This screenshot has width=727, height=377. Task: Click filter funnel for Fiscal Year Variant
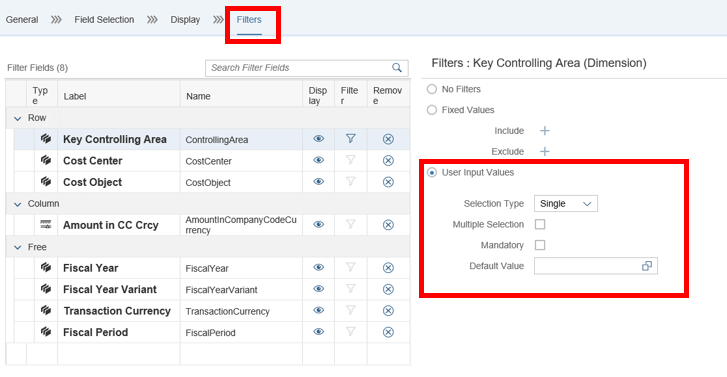(351, 289)
